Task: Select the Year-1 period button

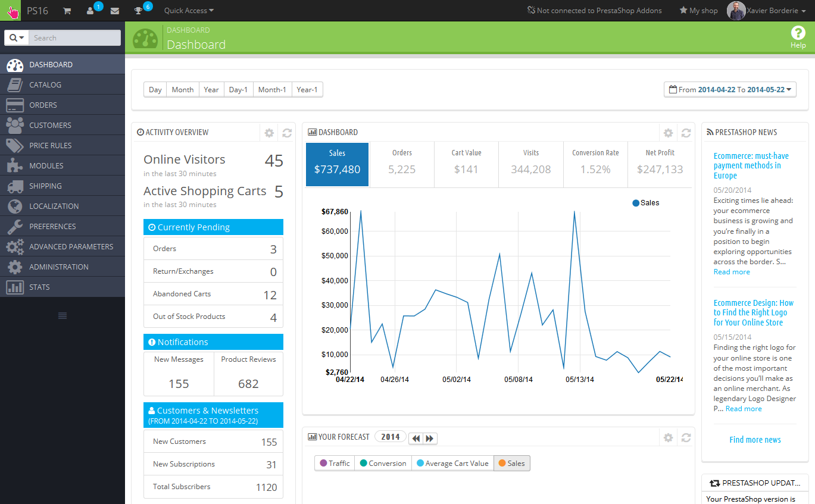Action: tap(307, 89)
